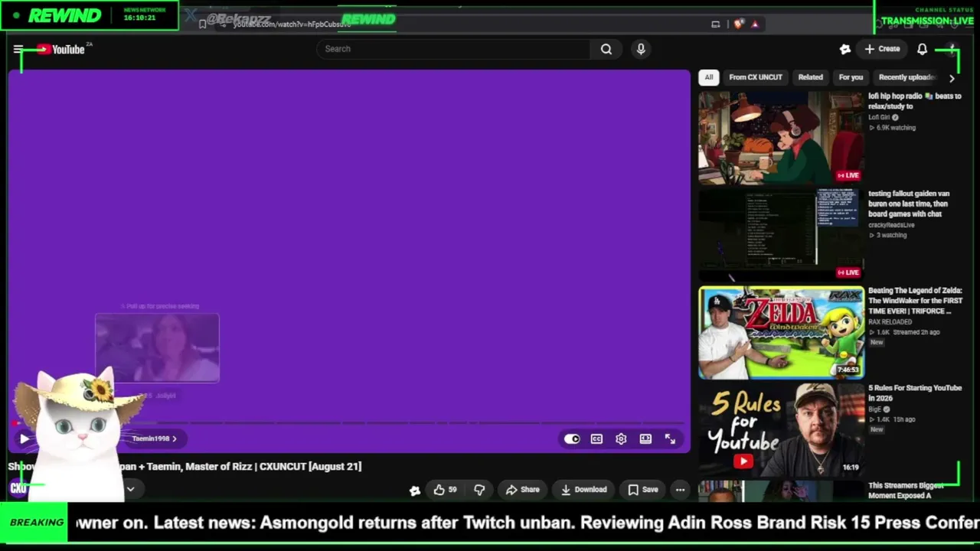The width and height of the screenshot is (980, 551).
Task: Select the Related filter chip
Action: 810,77
